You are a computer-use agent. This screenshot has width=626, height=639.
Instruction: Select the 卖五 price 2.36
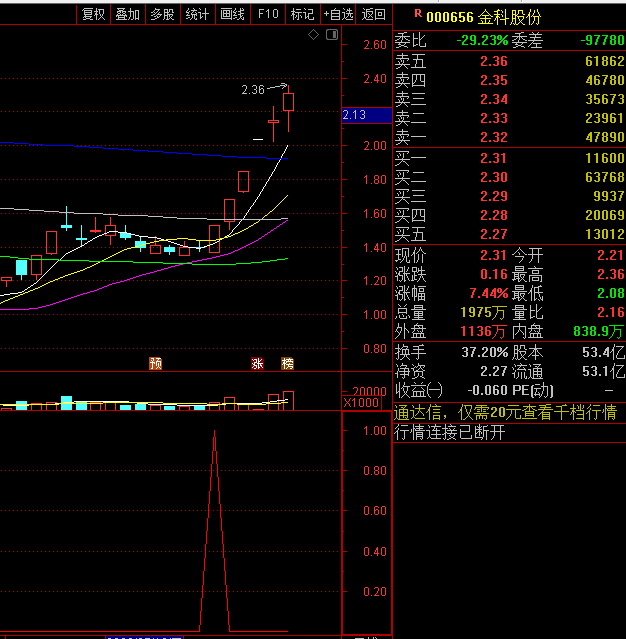(x=494, y=61)
